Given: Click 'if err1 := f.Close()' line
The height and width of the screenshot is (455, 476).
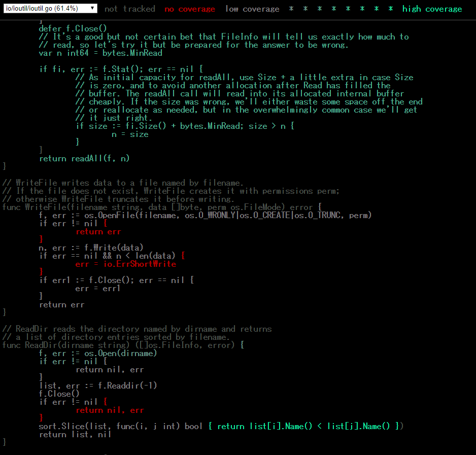Looking at the screenshot, I should pos(117,280).
